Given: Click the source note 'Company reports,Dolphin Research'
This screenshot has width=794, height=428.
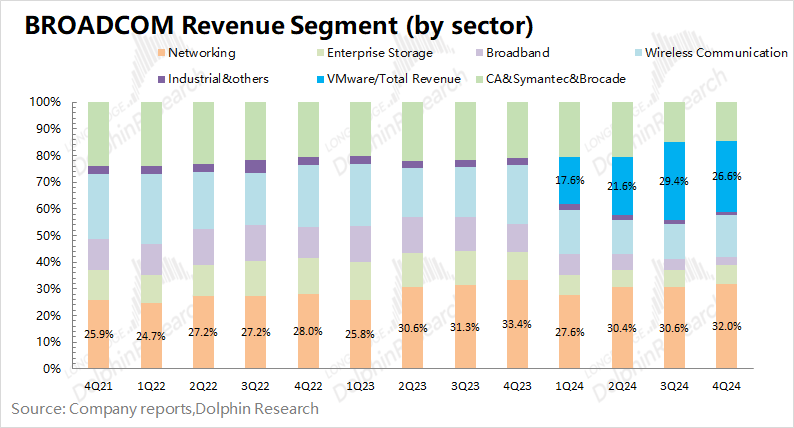Looking at the screenshot, I should 194,409.
